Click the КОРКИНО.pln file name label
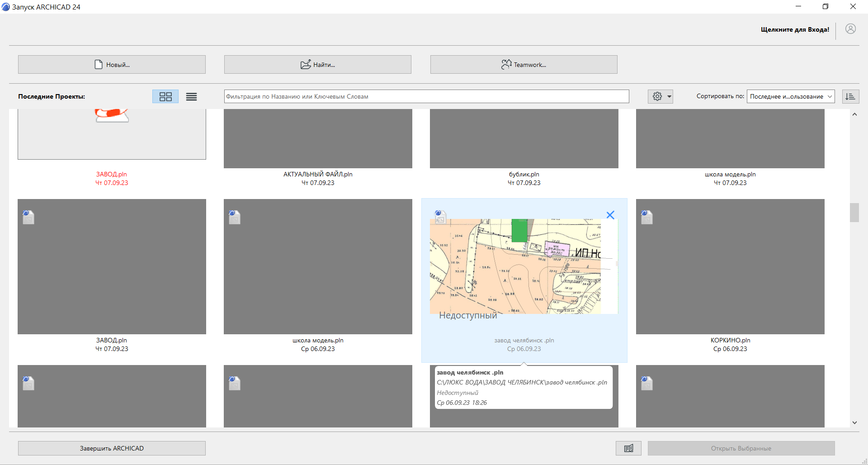This screenshot has height=465, width=868. point(730,340)
